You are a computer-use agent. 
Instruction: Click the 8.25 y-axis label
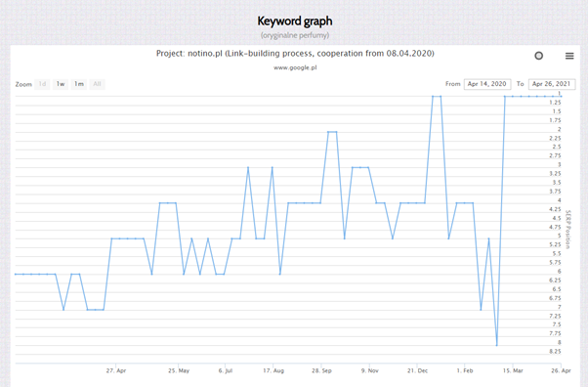[555, 352]
